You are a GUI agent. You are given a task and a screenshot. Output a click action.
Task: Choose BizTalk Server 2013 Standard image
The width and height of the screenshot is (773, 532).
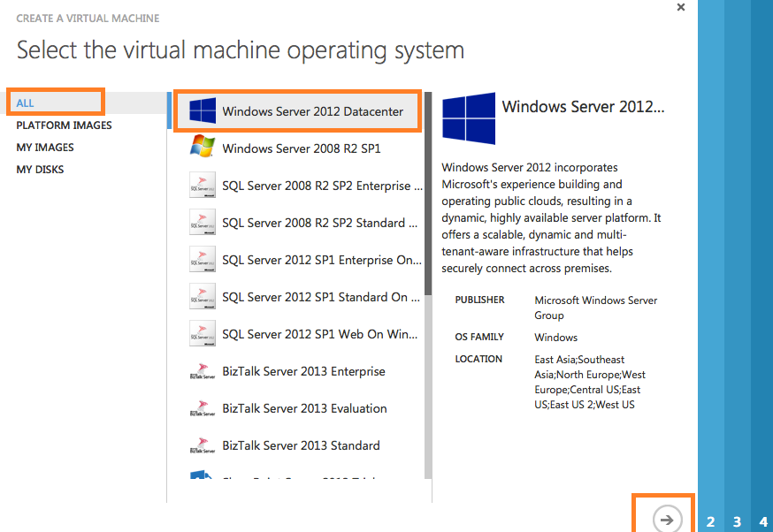pyautogui.click(x=297, y=445)
